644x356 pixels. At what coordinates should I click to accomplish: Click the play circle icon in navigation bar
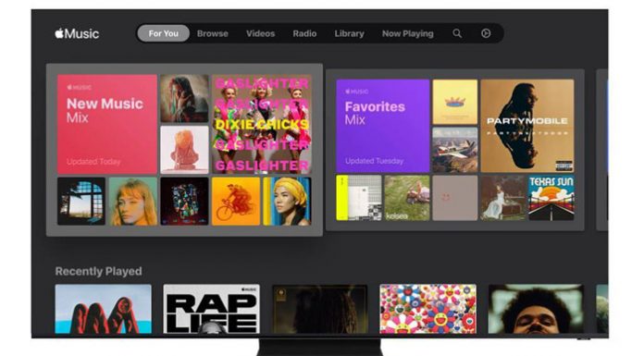coord(486,33)
